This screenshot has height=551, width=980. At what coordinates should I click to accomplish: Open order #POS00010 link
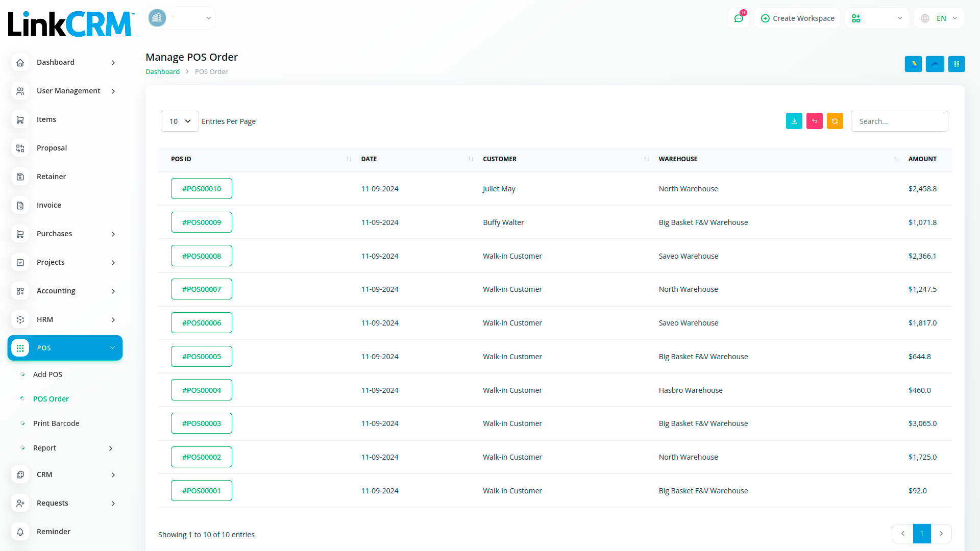click(x=202, y=189)
